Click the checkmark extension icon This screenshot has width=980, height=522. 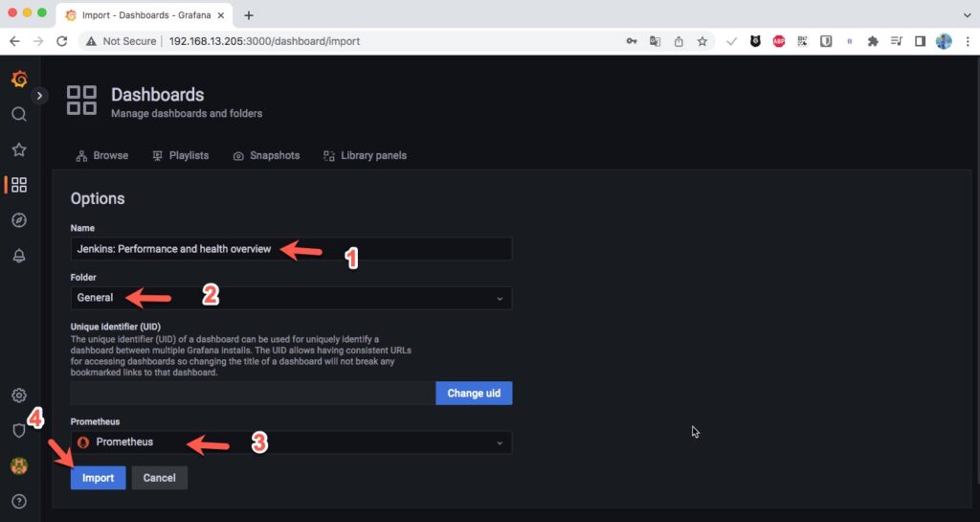732,41
